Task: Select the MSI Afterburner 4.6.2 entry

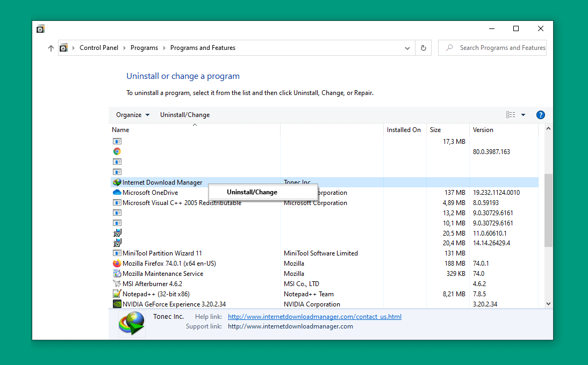Action: pos(152,284)
